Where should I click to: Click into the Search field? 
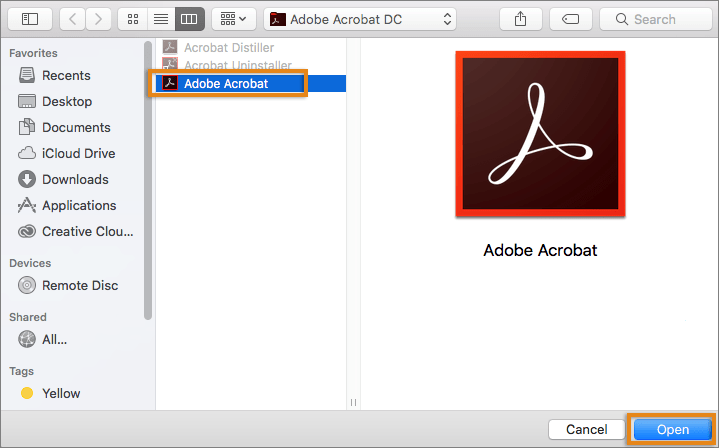(656, 19)
